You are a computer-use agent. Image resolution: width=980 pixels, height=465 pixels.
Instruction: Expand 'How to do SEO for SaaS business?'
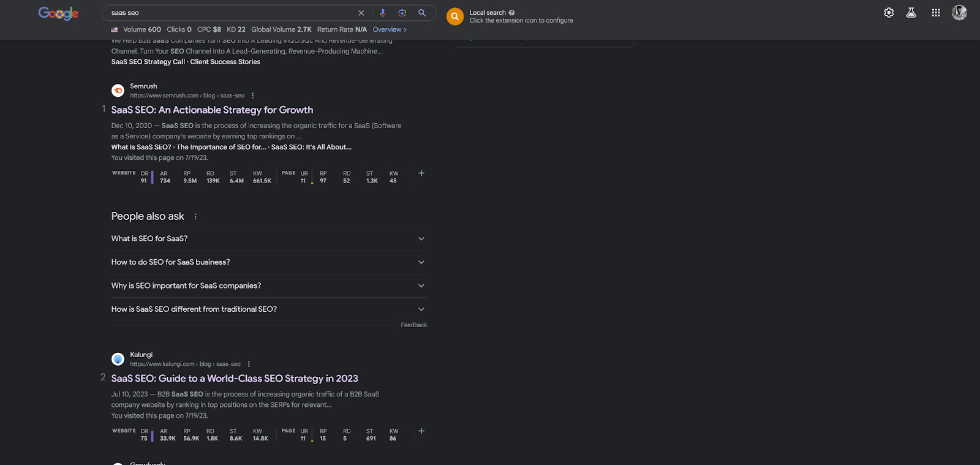click(269, 262)
